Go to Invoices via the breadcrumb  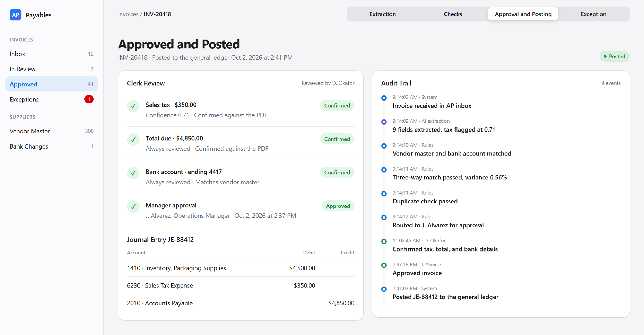point(128,14)
